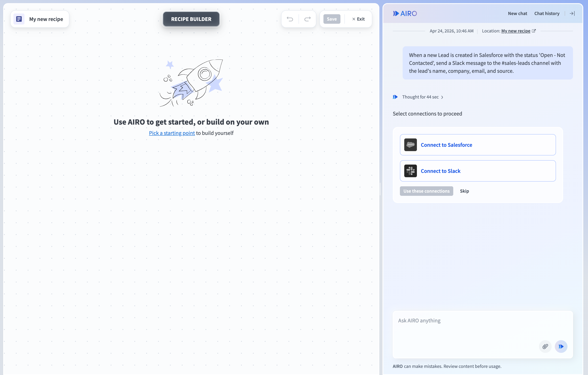Click the user prompt message bubble

pyautogui.click(x=488, y=63)
